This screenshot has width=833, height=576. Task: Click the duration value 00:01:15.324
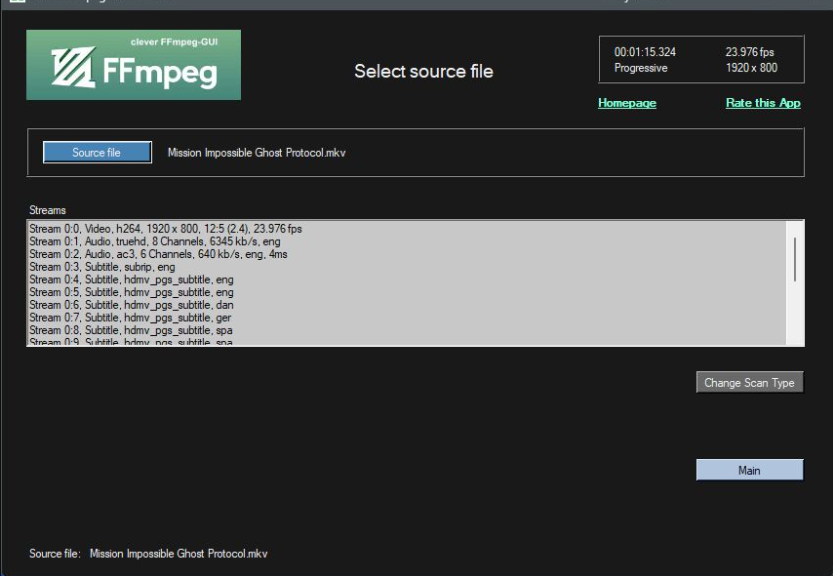pyautogui.click(x=645, y=52)
